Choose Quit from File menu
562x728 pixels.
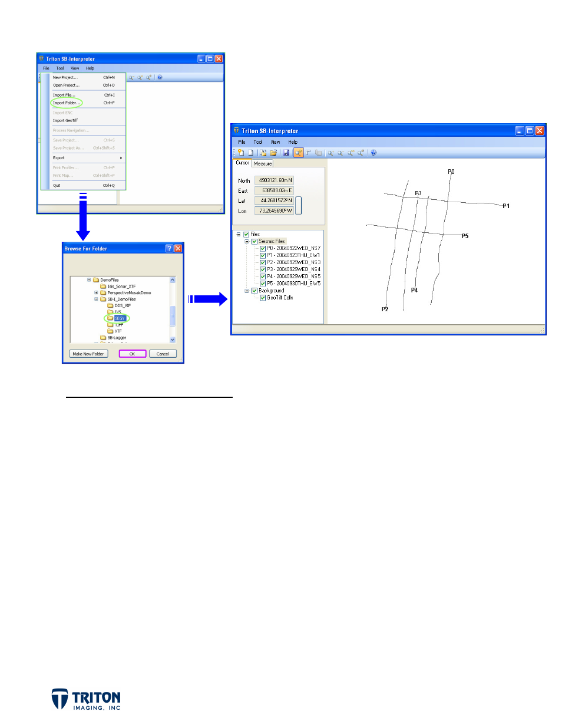[57, 185]
